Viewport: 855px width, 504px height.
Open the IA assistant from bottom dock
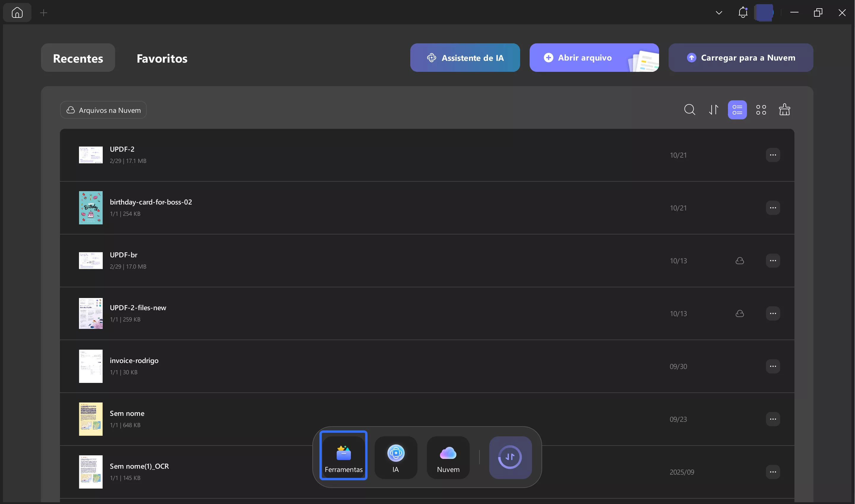click(x=396, y=457)
